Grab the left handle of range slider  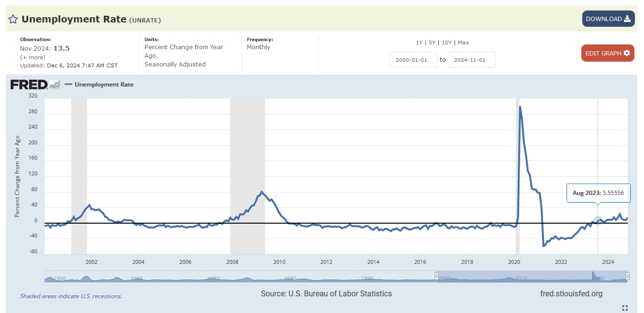(436, 276)
